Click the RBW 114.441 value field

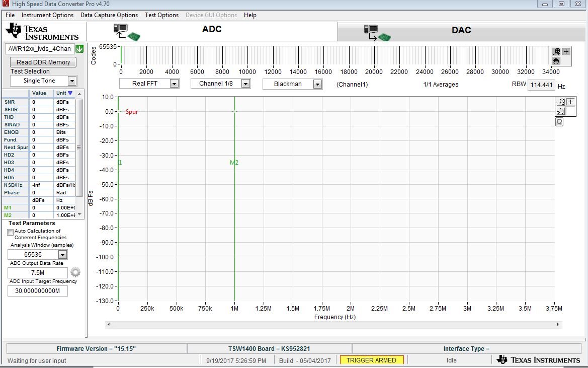[x=541, y=85]
